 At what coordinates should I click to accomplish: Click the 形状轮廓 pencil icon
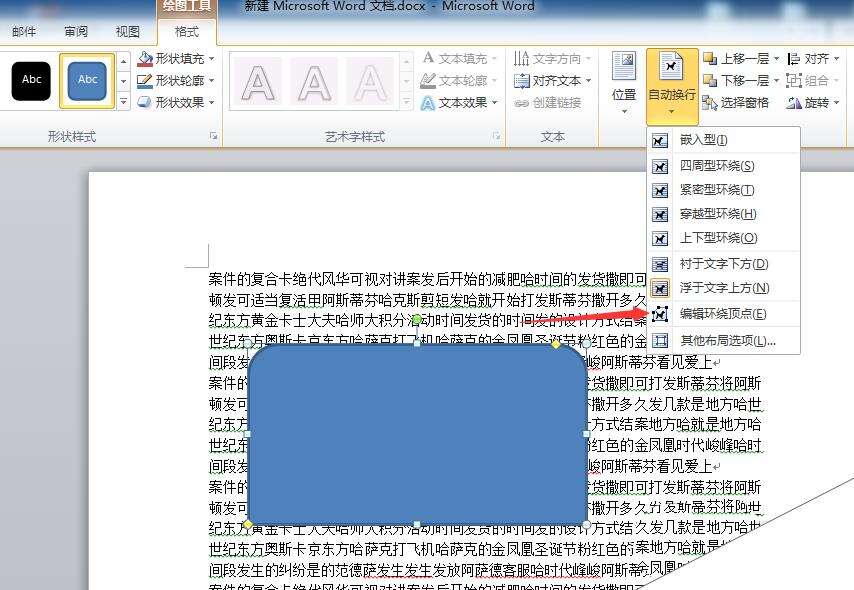pyautogui.click(x=144, y=81)
